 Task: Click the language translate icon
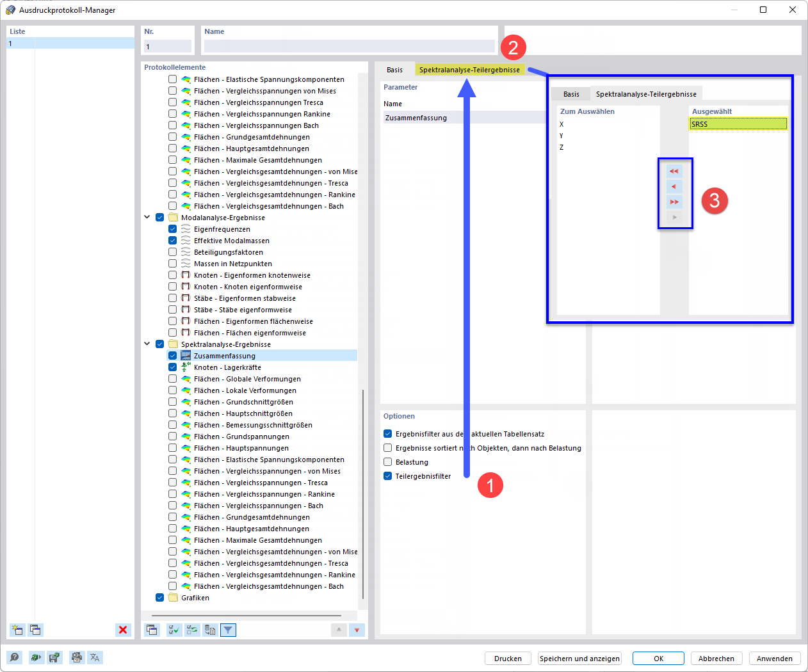pyautogui.click(x=95, y=657)
